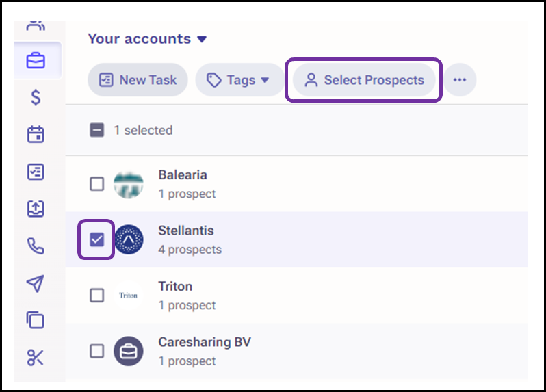The width and height of the screenshot is (546, 392).
Task: Open the tasks checklist sidebar icon
Action: [36, 172]
